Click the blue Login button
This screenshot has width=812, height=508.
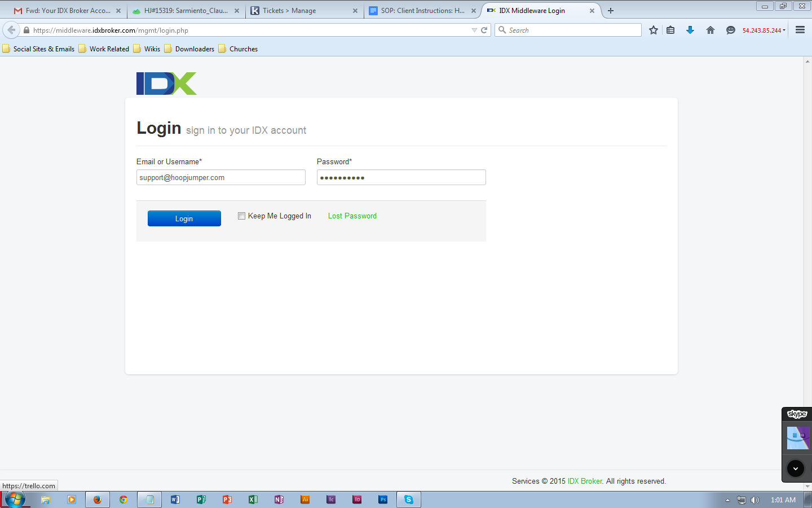[x=184, y=218]
